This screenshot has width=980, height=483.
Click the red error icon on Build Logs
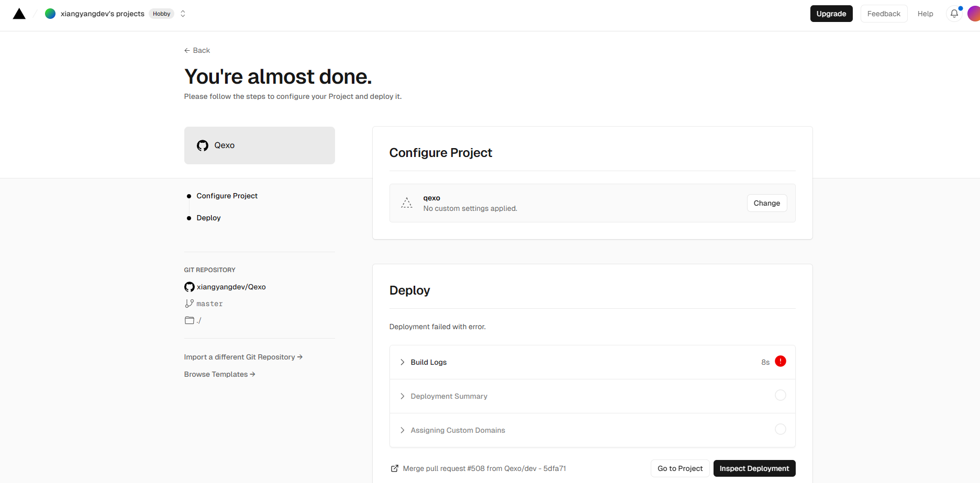click(x=781, y=361)
